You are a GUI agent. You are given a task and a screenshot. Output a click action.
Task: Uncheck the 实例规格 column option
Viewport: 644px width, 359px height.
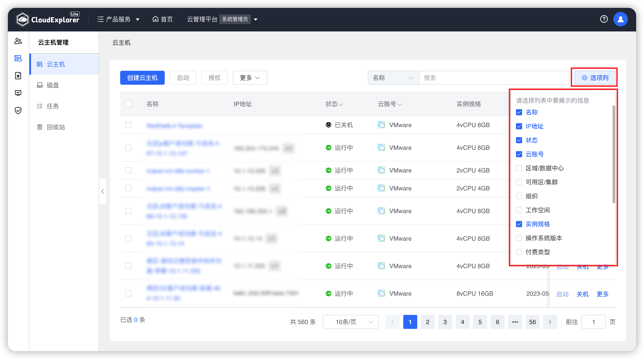[x=519, y=224]
